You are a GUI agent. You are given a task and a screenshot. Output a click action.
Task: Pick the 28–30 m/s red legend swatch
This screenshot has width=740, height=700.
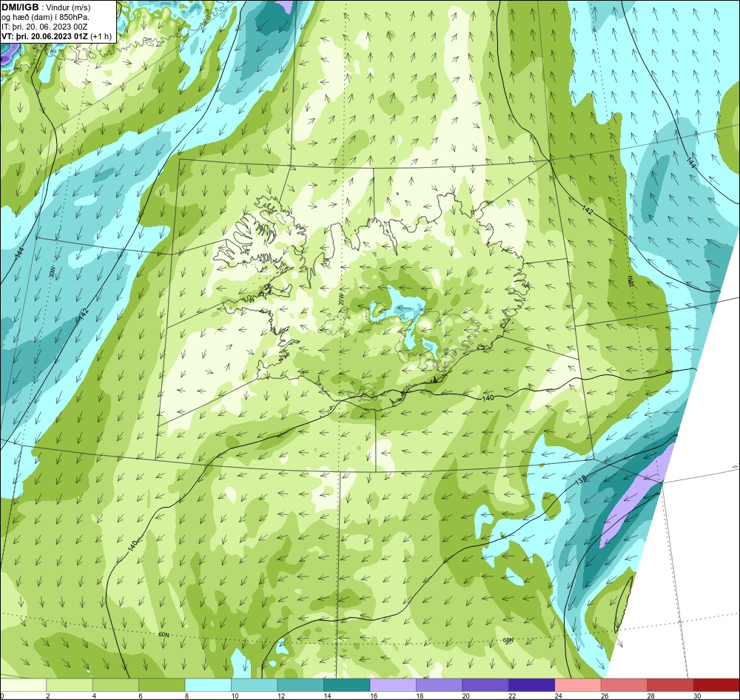coord(670,685)
